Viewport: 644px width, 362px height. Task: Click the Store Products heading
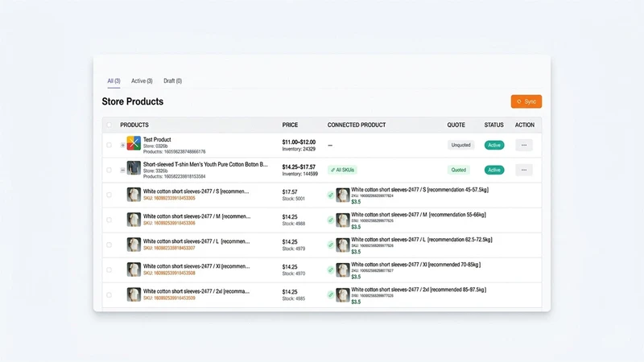pyautogui.click(x=133, y=101)
